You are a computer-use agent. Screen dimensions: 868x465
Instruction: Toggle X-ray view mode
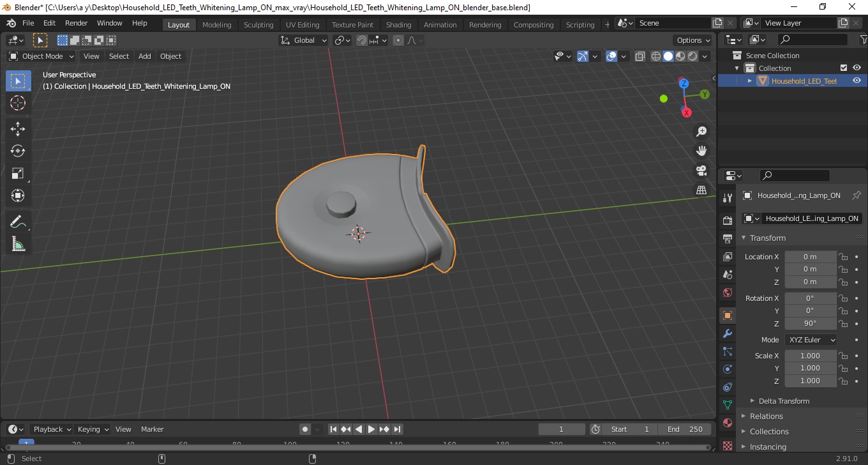pos(640,56)
